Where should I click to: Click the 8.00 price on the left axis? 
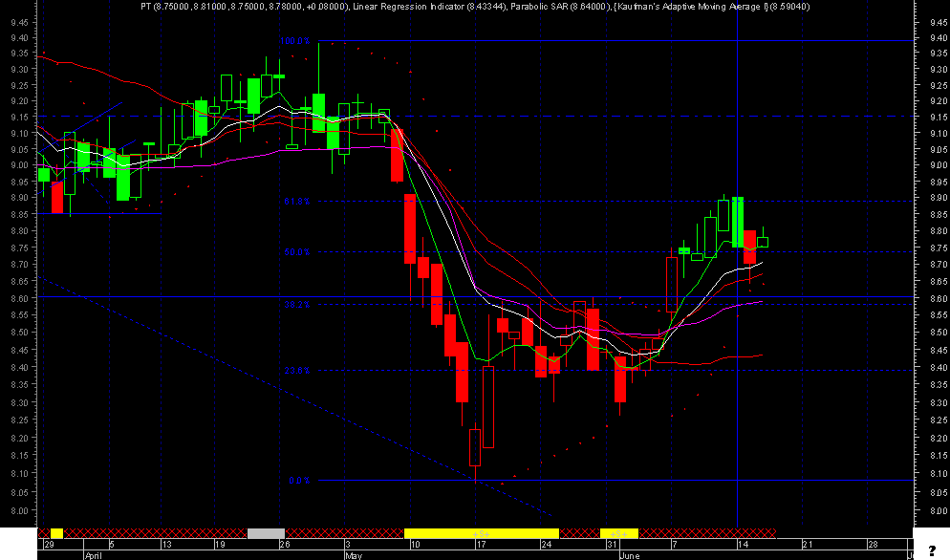coord(19,510)
